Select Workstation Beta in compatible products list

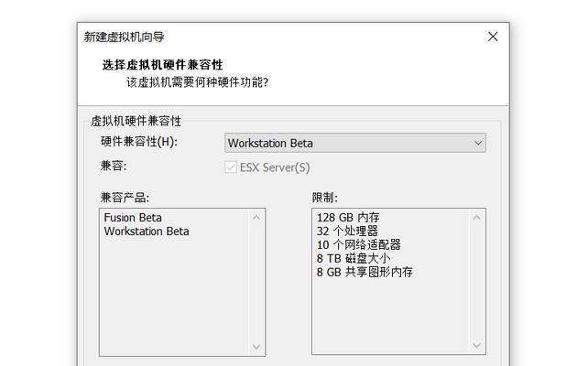147,231
